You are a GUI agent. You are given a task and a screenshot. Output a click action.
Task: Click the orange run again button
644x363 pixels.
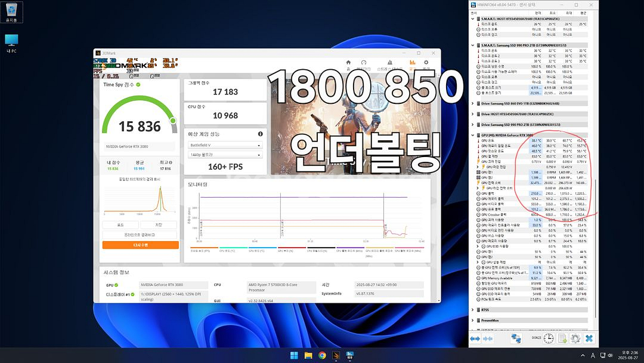(x=140, y=245)
